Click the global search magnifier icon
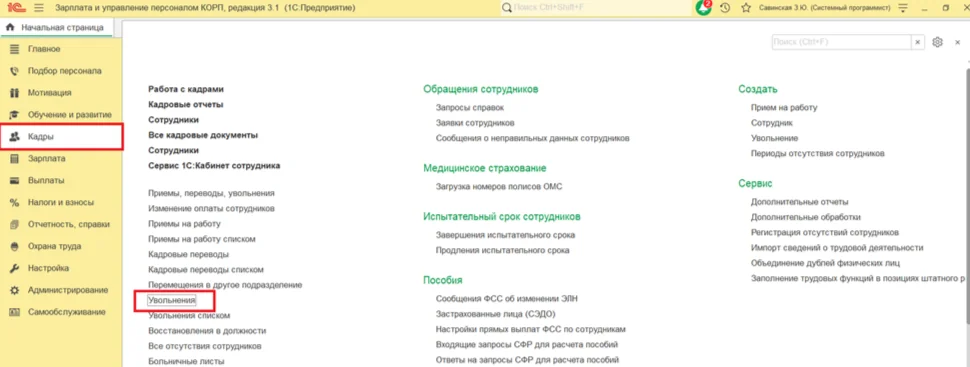Image resolution: width=970 pixels, height=367 pixels. [x=506, y=8]
